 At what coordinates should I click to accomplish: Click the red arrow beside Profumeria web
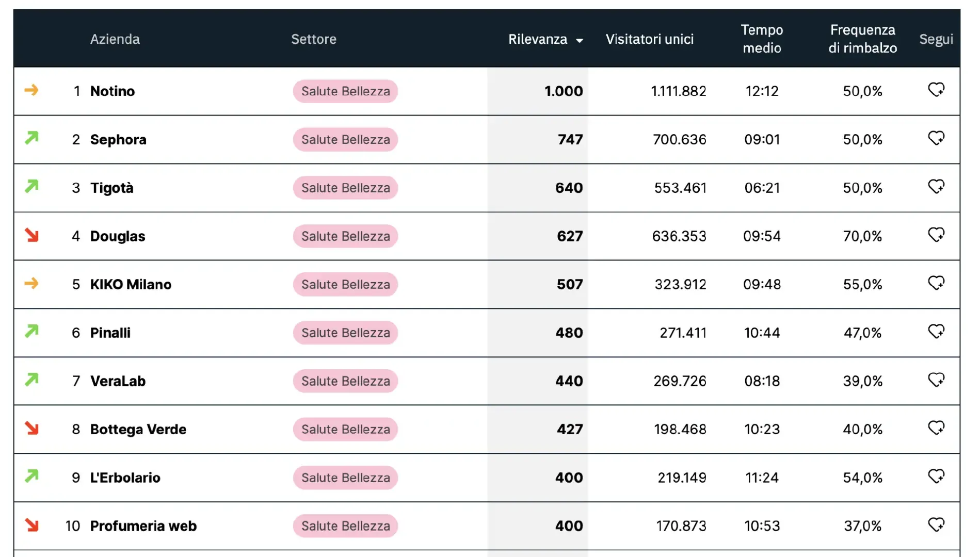point(31,525)
